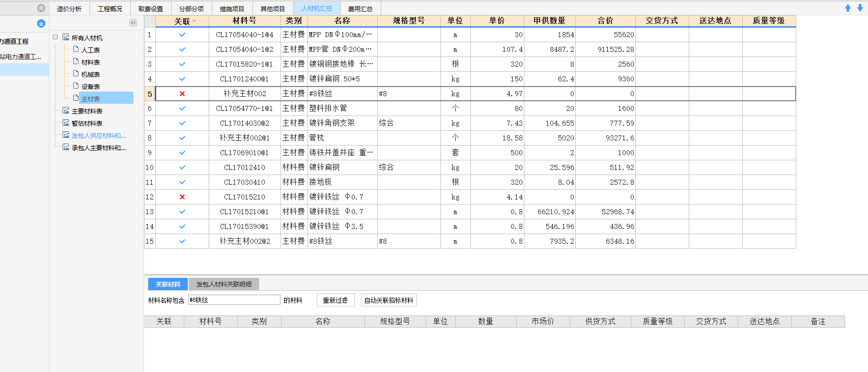This screenshot has width=868, height=372.
Task: Click the blue down arrow icon at top right
Action: point(860,8)
